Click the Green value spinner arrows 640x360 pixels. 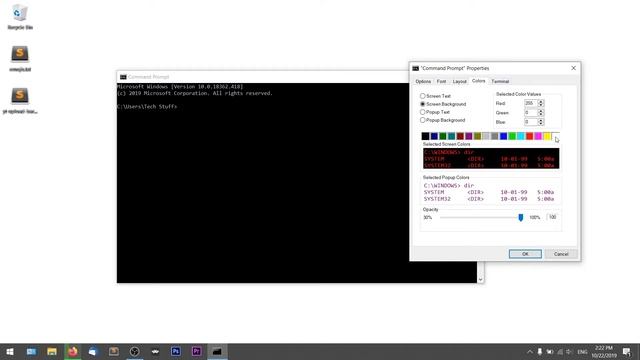tap(541, 113)
